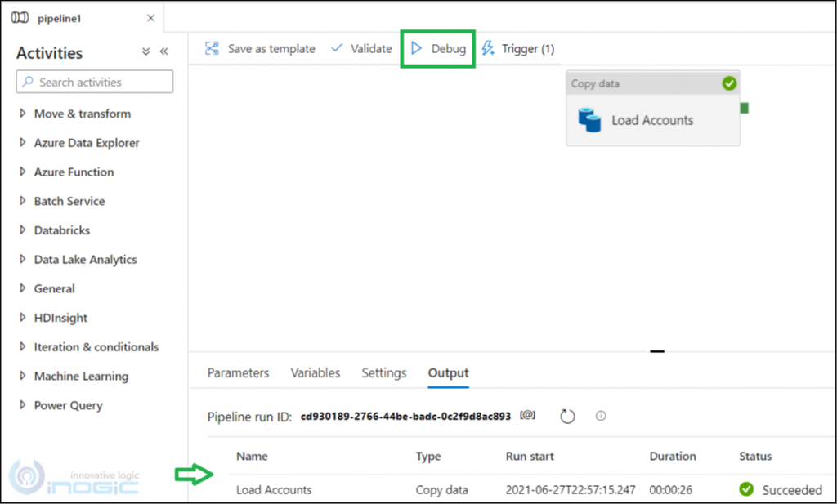837x504 pixels.
Task: Click the Succeeded check icon in output table
Action: point(745,489)
